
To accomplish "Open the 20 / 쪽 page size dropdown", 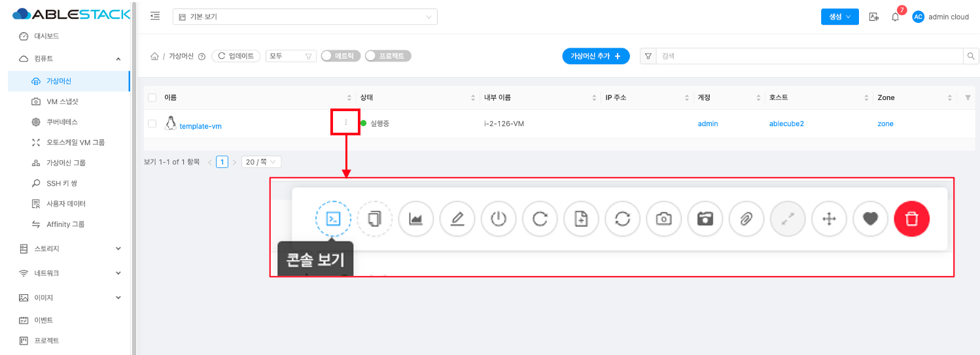I will (x=261, y=161).
